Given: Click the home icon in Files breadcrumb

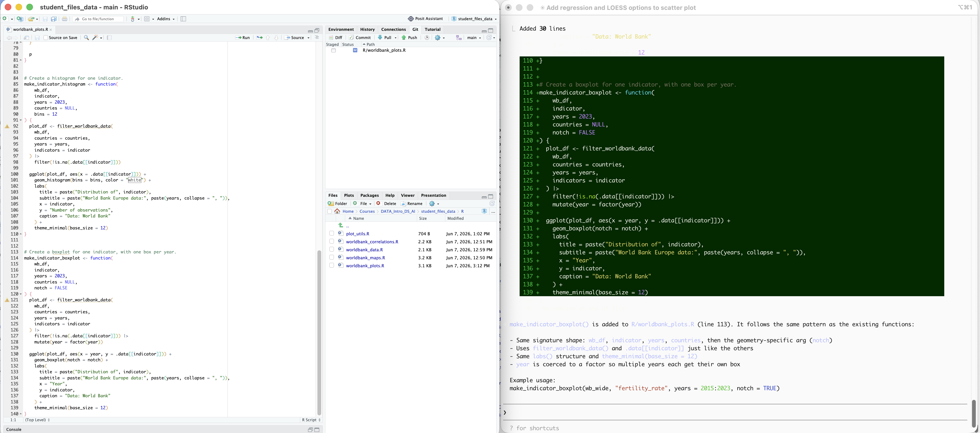Looking at the screenshot, I should pyautogui.click(x=337, y=211).
